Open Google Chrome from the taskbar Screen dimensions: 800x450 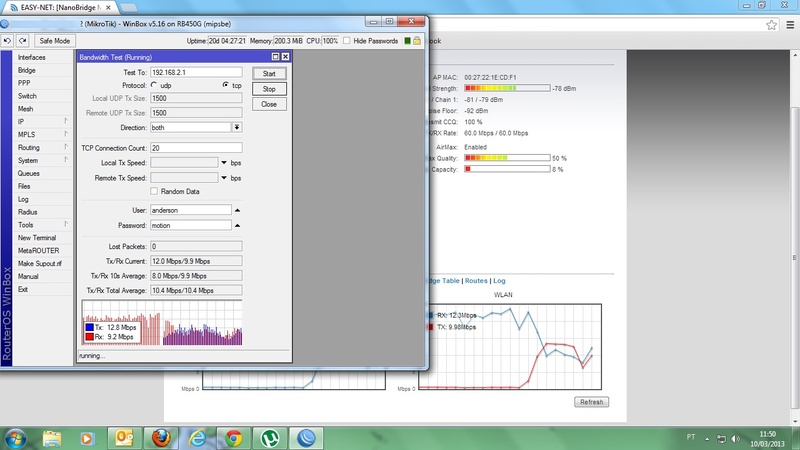tap(233, 437)
